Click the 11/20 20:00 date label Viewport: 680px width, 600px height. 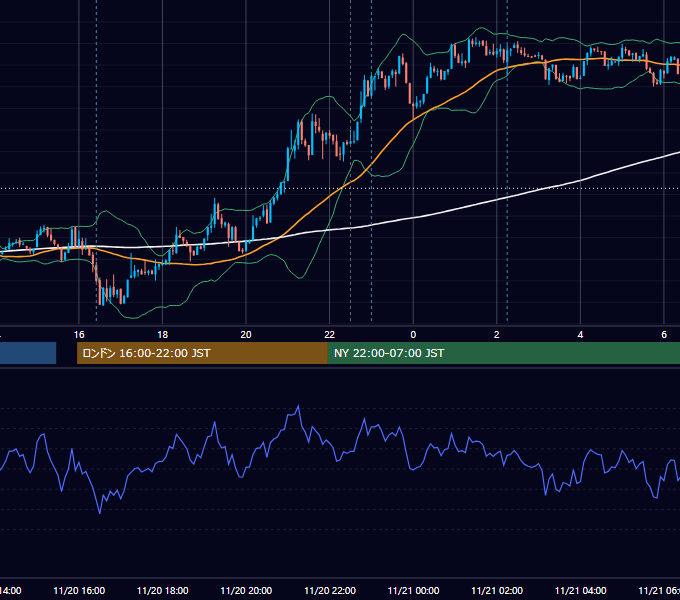click(246, 590)
